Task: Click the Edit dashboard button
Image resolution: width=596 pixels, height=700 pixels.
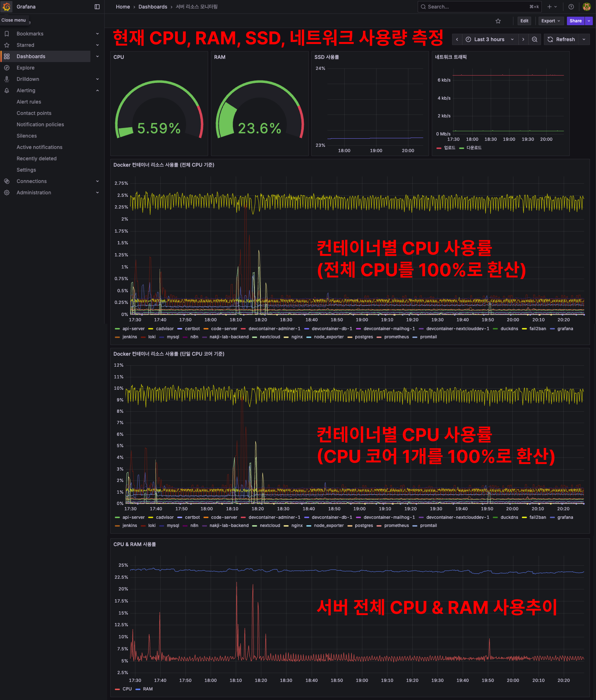Action: coord(524,21)
